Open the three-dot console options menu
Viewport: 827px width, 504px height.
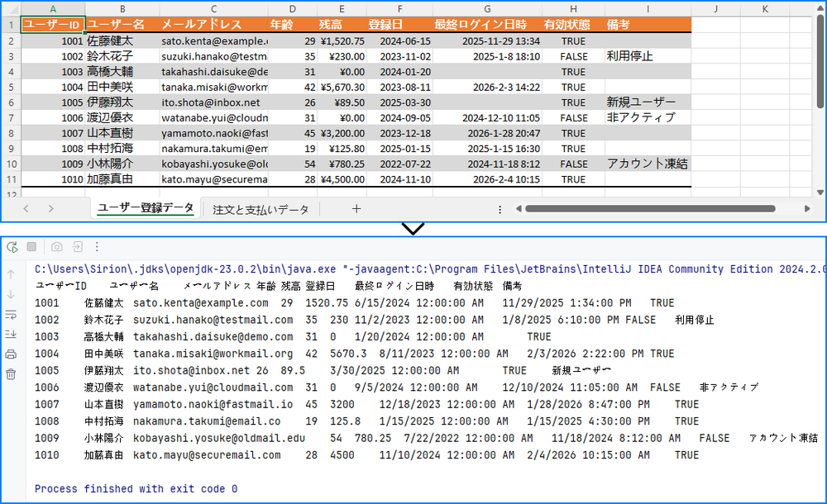point(96,245)
